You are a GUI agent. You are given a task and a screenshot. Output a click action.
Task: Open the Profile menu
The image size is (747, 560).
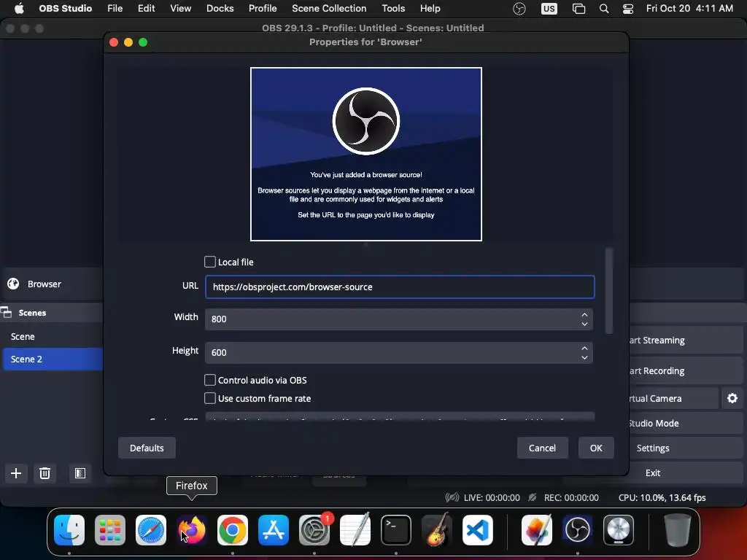pyautogui.click(x=263, y=9)
